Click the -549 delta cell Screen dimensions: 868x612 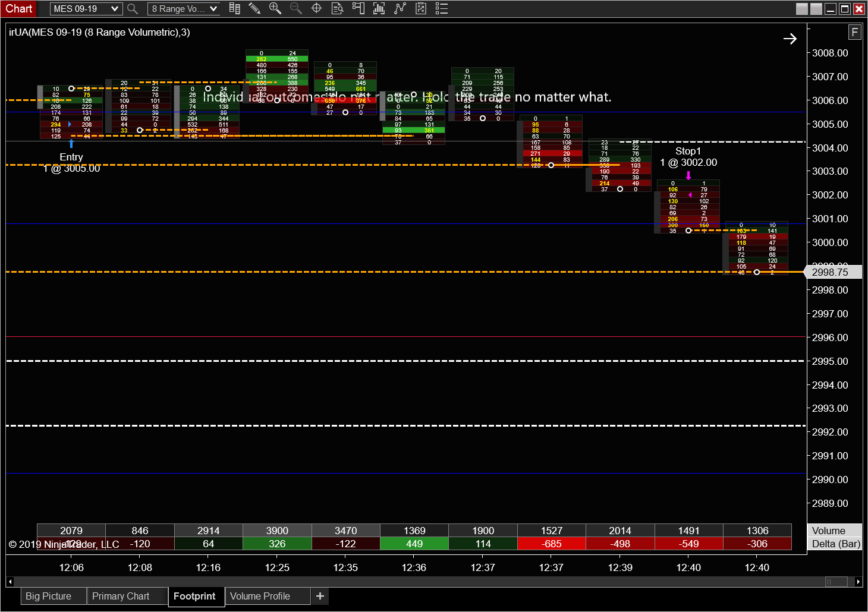click(x=689, y=544)
